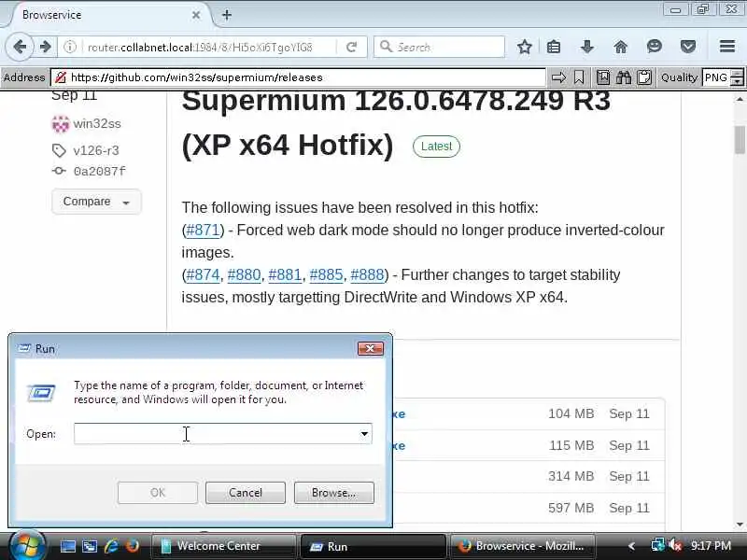This screenshot has width=747, height=560.
Task: Reload the current Firefox page
Action: click(x=352, y=47)
